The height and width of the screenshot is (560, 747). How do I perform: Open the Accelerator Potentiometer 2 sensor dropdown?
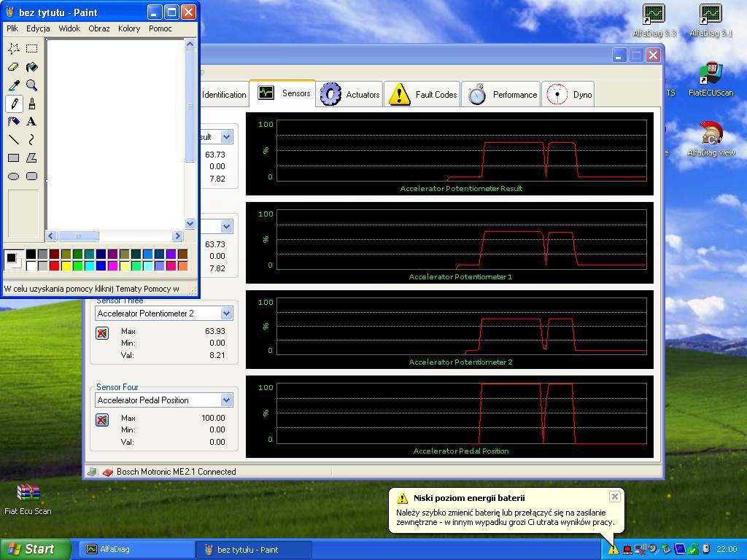point(227,314)
